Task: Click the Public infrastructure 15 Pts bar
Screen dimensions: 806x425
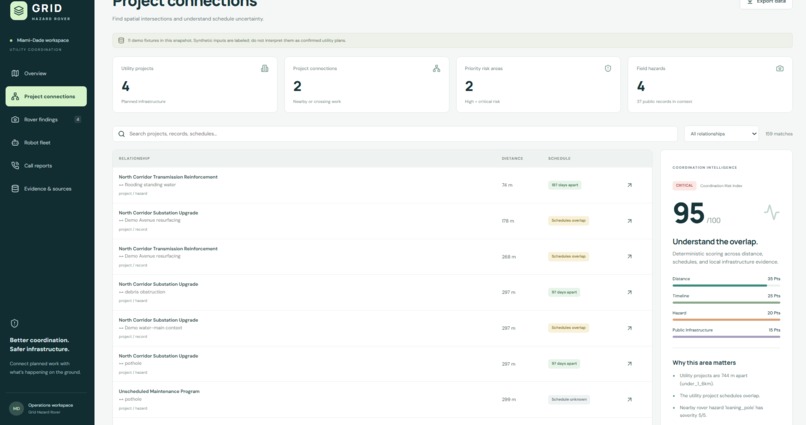Action: pos(726,337)
